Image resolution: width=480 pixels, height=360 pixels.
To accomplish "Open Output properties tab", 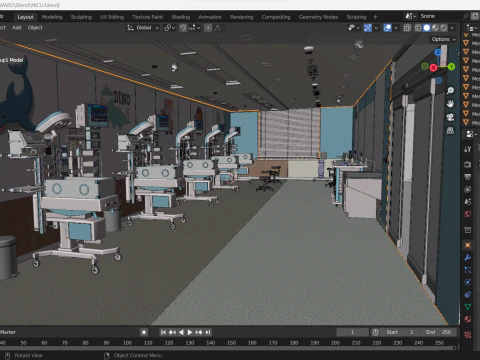I will (468, 177).
